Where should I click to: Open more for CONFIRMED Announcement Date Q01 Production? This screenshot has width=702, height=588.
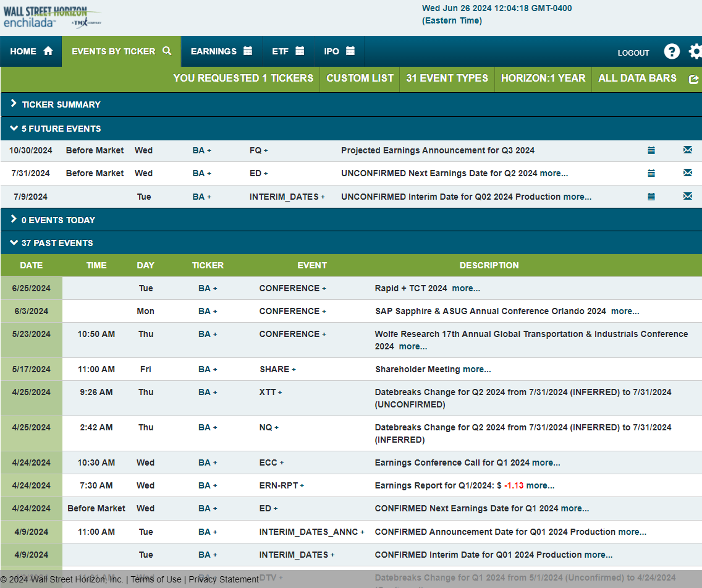click(632, 532)
